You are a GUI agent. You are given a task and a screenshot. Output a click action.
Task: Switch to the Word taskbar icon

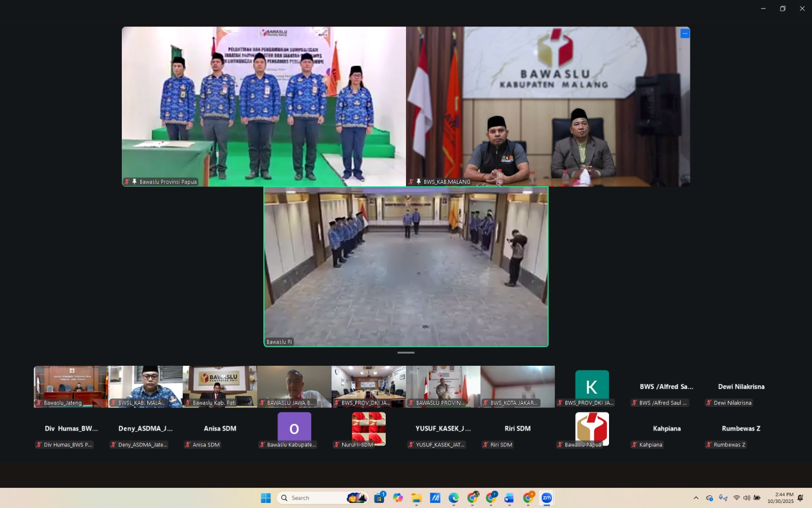(x=509, y=498)
